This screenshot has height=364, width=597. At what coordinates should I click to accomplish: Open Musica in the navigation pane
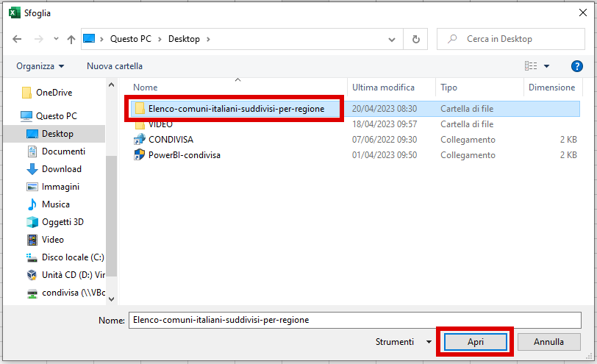[56, 204]
